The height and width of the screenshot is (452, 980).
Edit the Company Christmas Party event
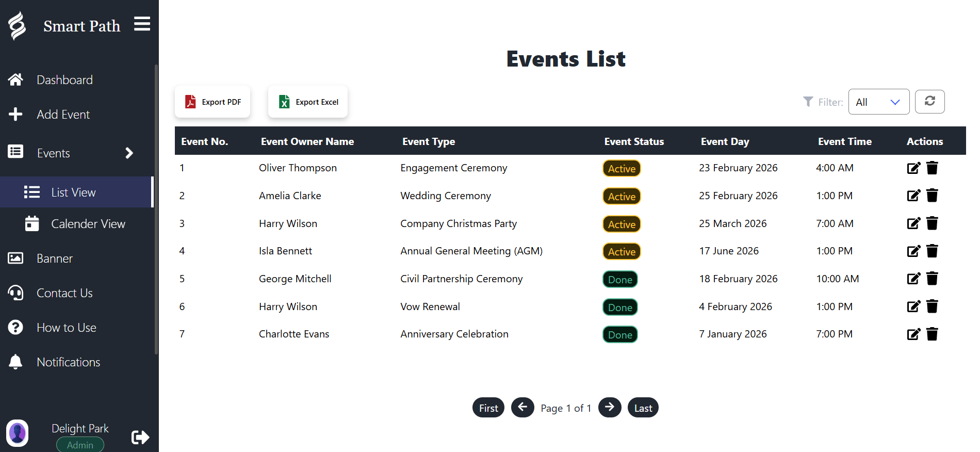913,223
